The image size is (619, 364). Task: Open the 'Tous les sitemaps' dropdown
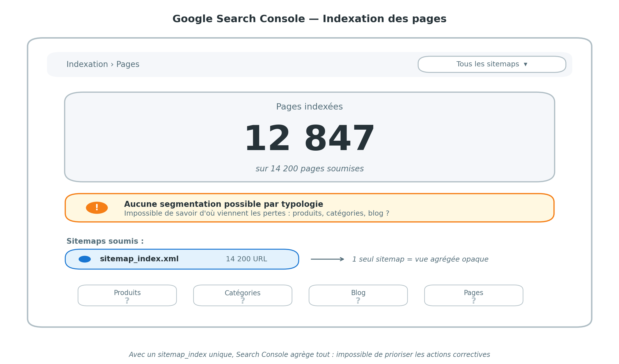[492, 64]
